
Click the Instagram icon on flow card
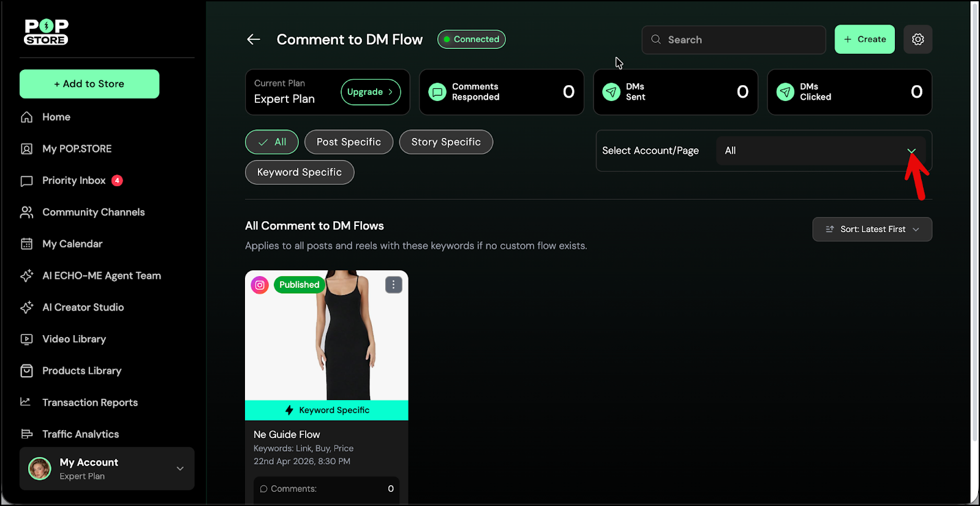point(260,285)
